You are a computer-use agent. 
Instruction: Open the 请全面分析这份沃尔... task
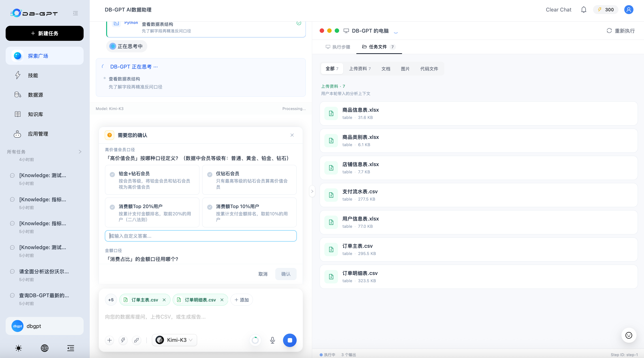coord(44,275)
